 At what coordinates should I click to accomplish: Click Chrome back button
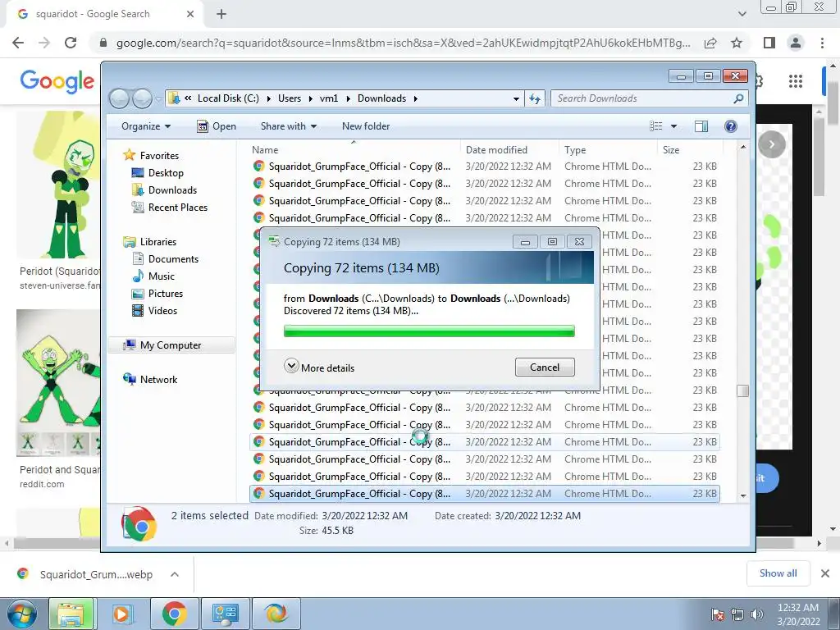[x=18, y=43]
